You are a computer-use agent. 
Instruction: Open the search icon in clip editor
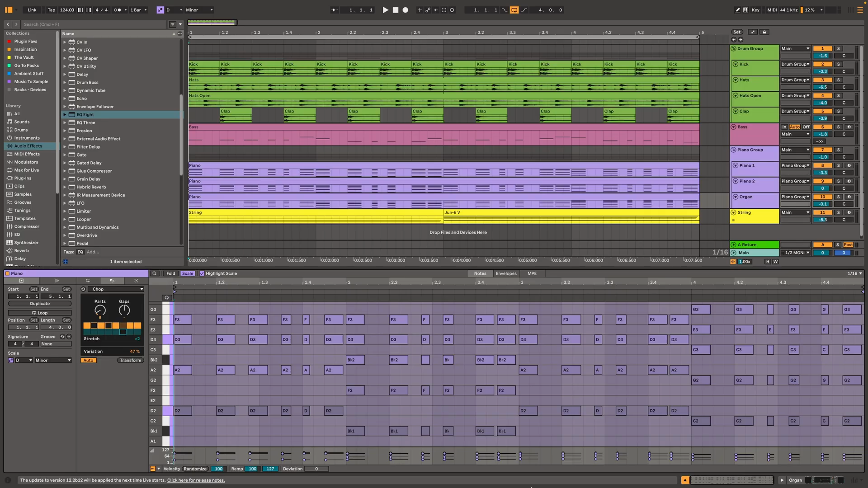(155, 273)
